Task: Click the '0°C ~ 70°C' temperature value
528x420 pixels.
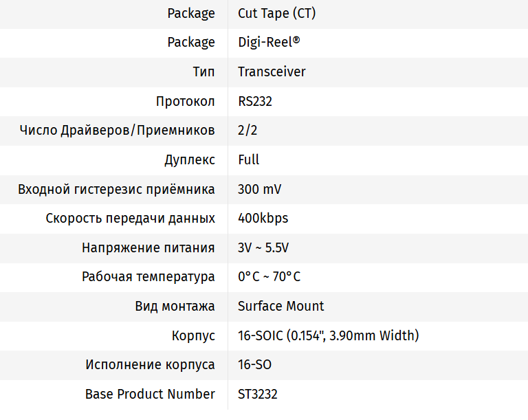Action: tap(269, 277)
